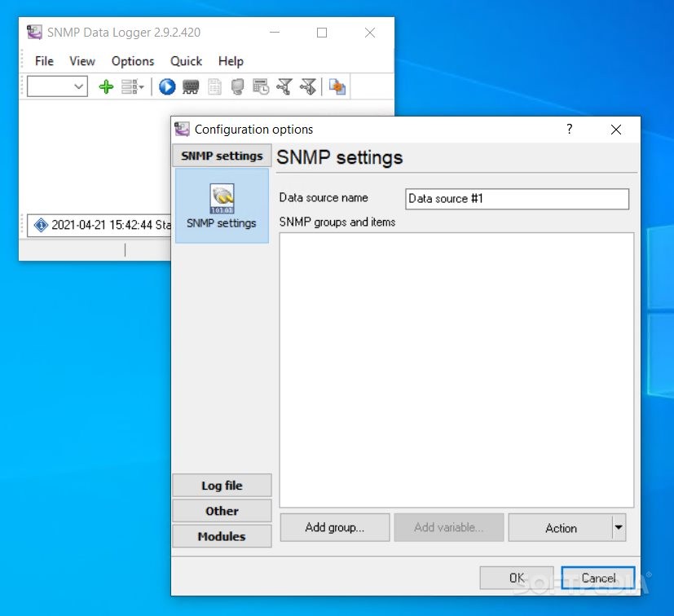Open the Quick menu

[x=186, y=61]
